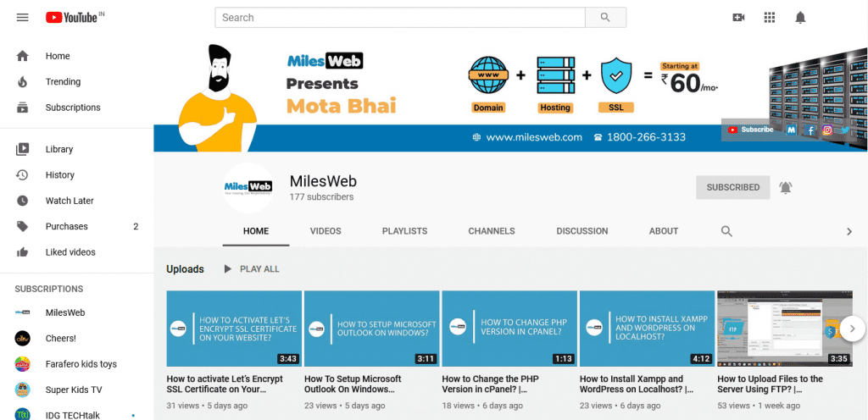868x420 pixels.
Task: Switch to the CHANNELS tab
Action: 492,231
